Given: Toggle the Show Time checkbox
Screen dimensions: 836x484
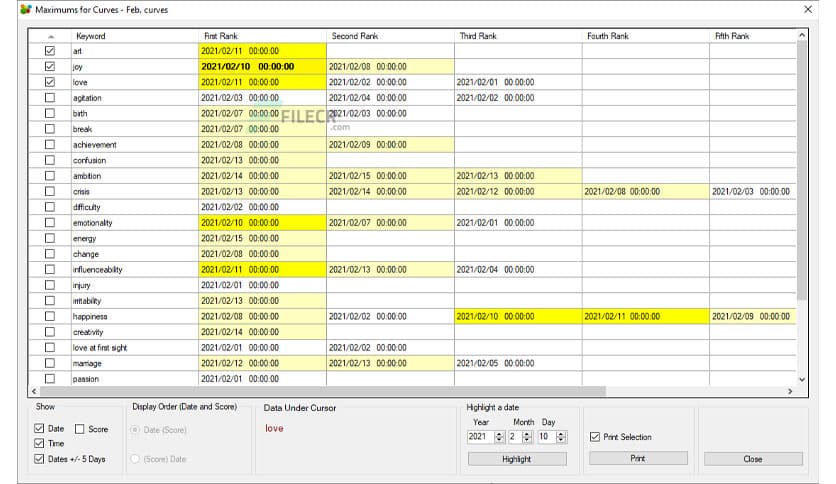Looking at the screenshot, I should point(39,443).
